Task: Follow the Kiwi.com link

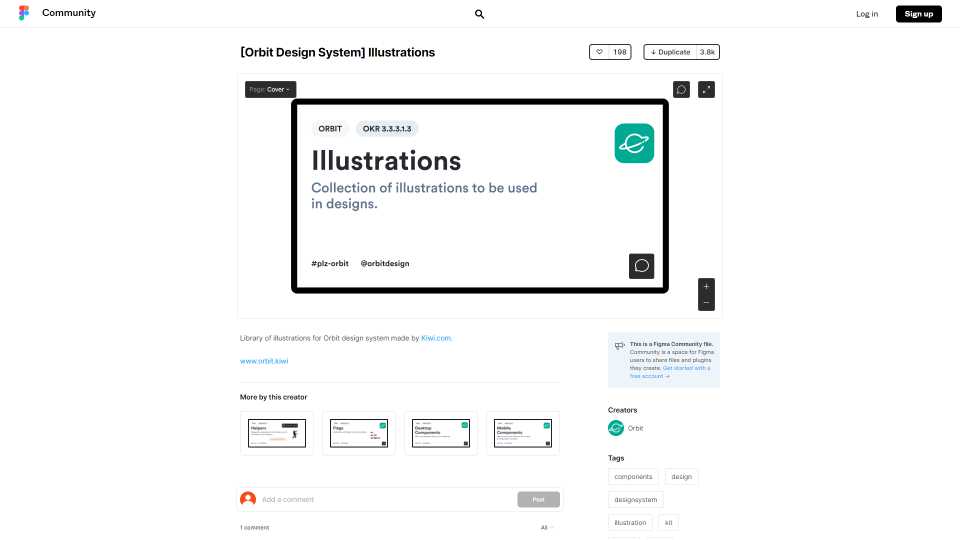Action: [436, 338]
